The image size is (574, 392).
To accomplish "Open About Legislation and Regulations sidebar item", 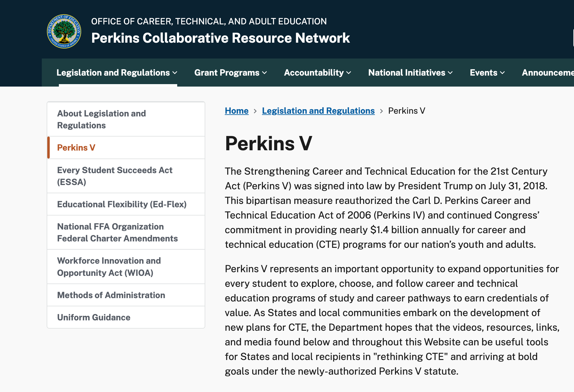I will [x=126, y=119].
